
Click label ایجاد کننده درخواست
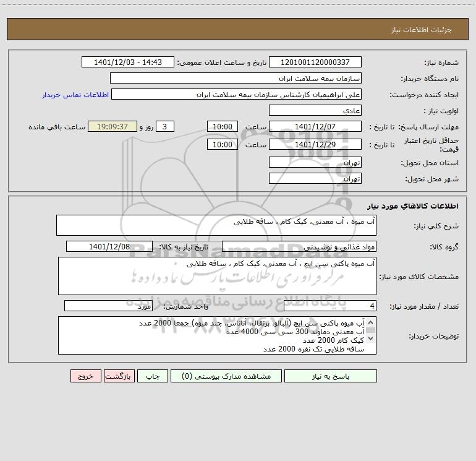click(424, 95)
